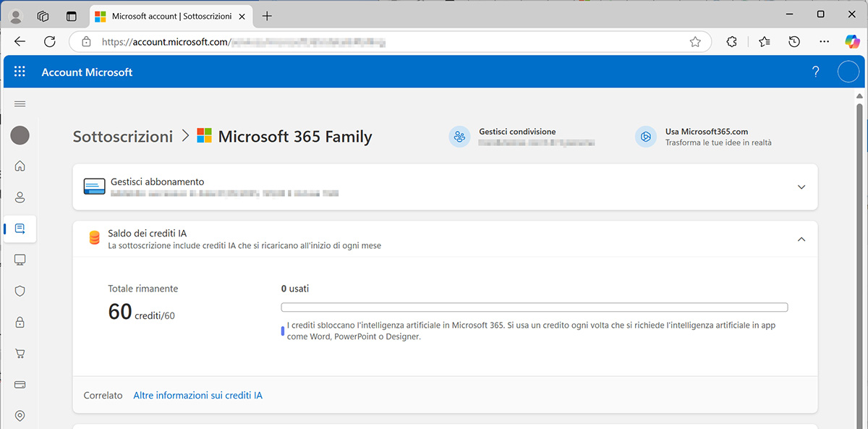Open Altre informazioni sui crediti IA link
The height and width of the screenshot is (429, 868).
click(197, 396)
